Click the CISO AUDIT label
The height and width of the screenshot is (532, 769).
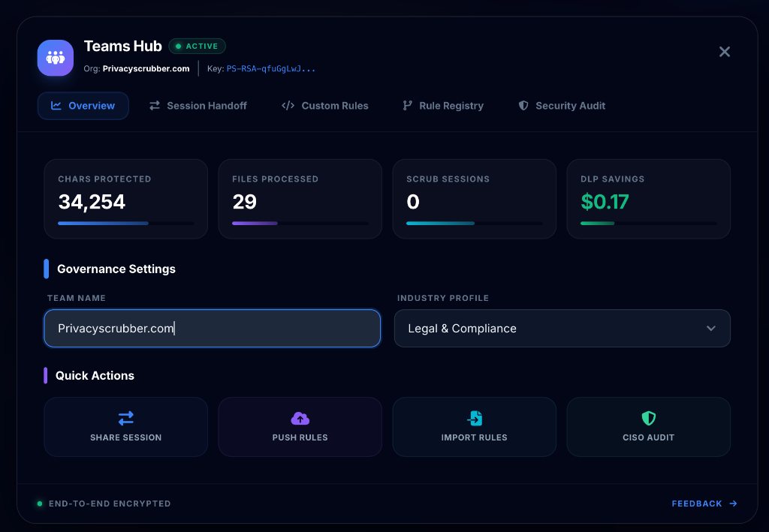tap(648, 437)
